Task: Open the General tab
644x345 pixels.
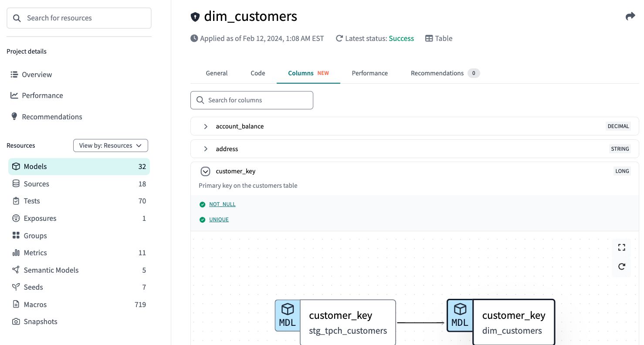Action: point(217,73)
